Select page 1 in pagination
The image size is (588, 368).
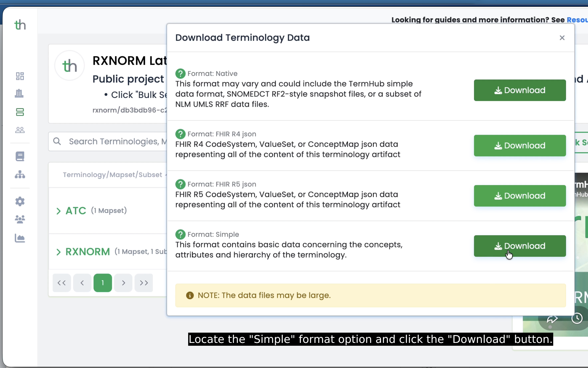pyautogui.click(x=103, y=283)
